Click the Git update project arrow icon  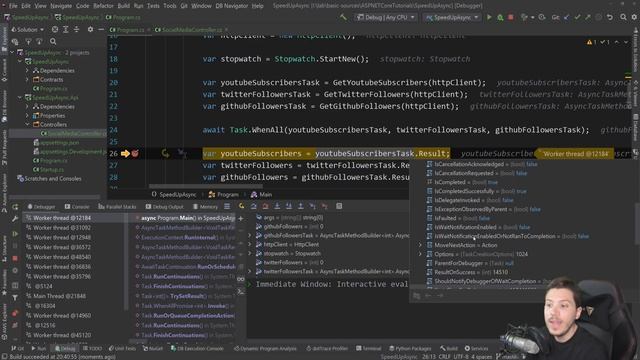[567, 17]
